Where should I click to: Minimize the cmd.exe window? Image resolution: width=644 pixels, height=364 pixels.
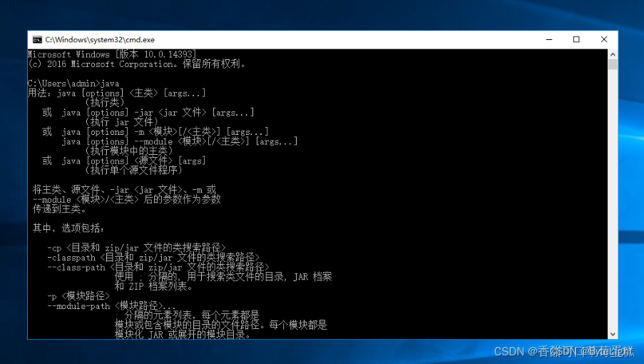pos(549,39)
